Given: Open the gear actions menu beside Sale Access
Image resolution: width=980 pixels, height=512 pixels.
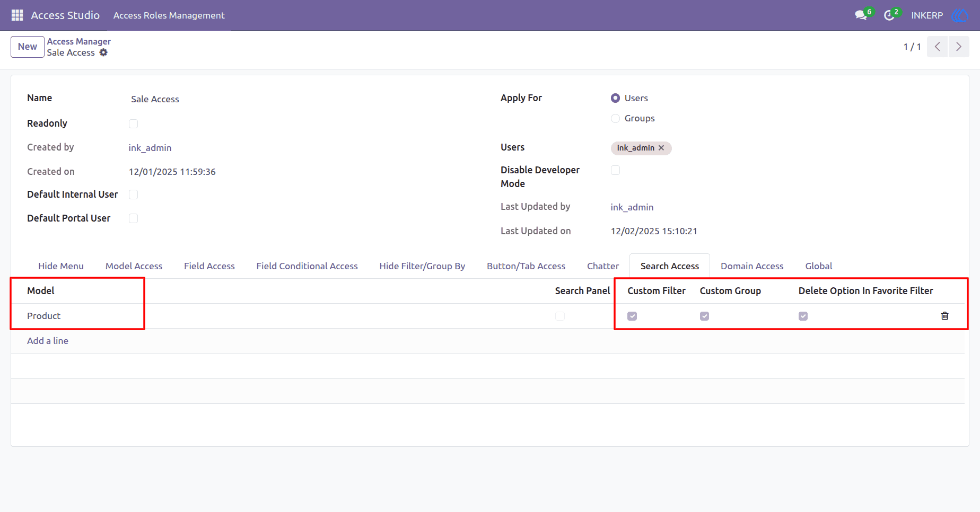Looking at the screenshot, I should pos(103,52).
